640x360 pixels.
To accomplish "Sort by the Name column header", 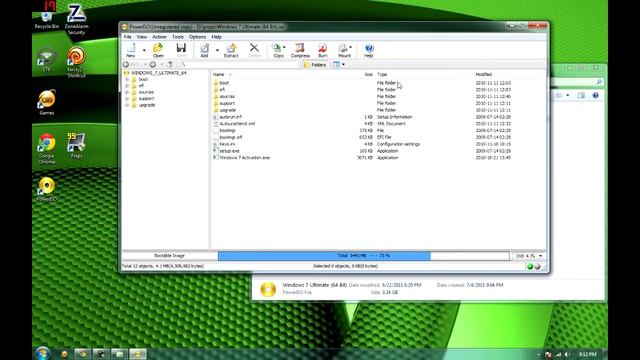I will pyautogui.click(x=219, y=74).
